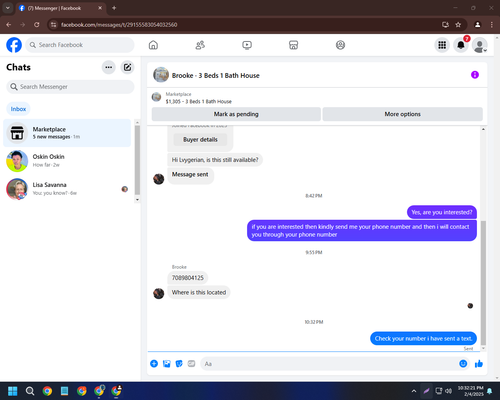The width and height of the screenshot is (500, 400).
Task: Send a thumbs up like
Action: click(479, 364)
